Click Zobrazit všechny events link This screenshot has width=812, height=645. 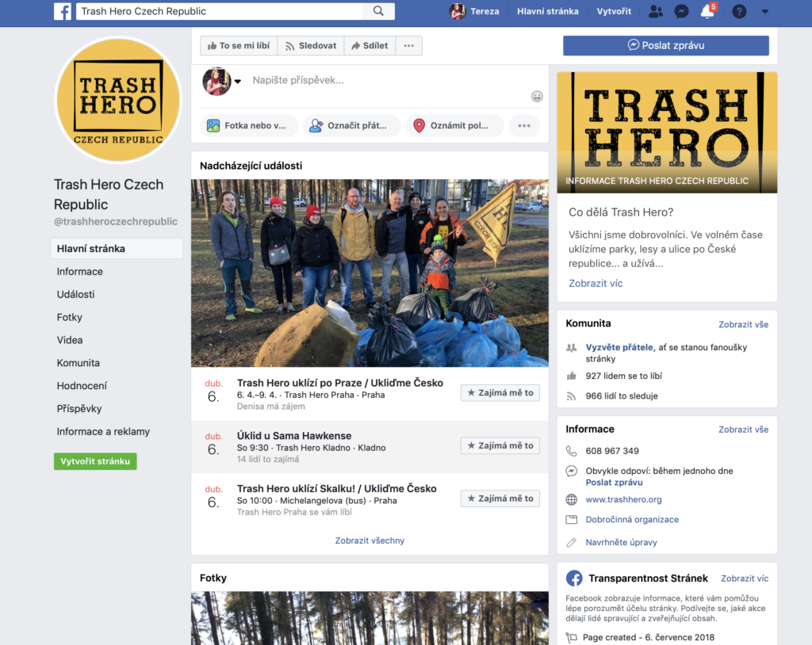coord(370,540)
